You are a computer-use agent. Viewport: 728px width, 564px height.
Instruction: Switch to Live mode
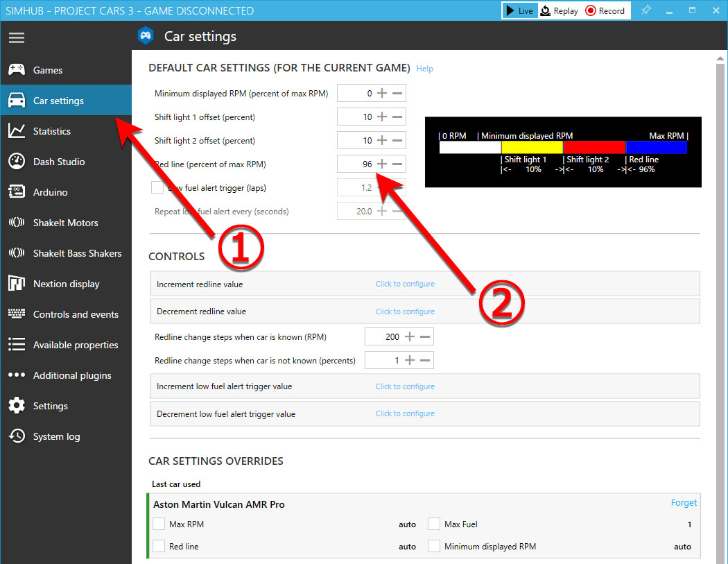pyautogui.click(x=520, y=10)
